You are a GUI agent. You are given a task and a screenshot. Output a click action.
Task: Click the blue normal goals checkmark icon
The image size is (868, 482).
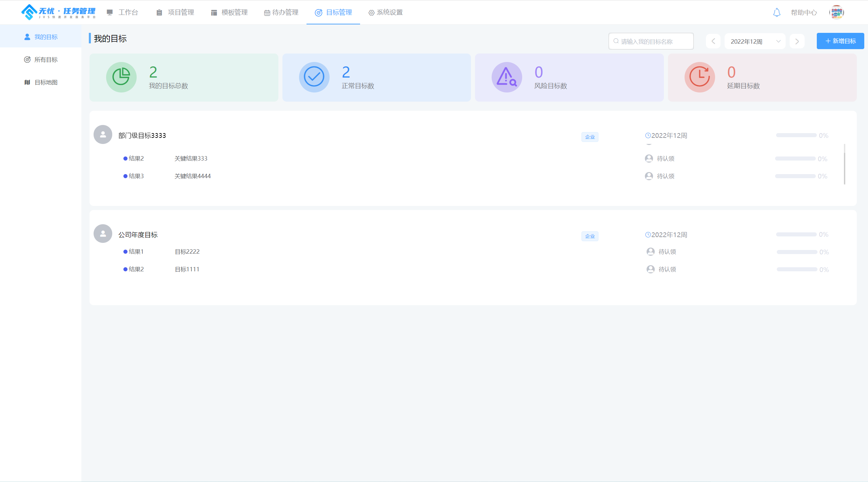click(x=314, y=77)
